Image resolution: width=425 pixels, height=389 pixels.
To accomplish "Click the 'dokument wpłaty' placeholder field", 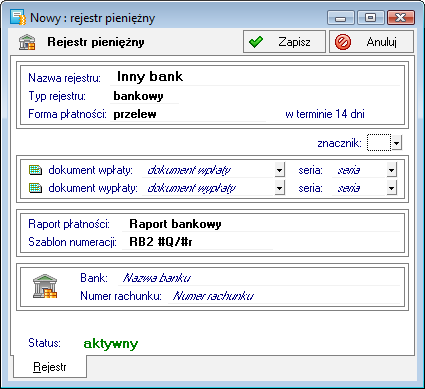I will point(209,170).
